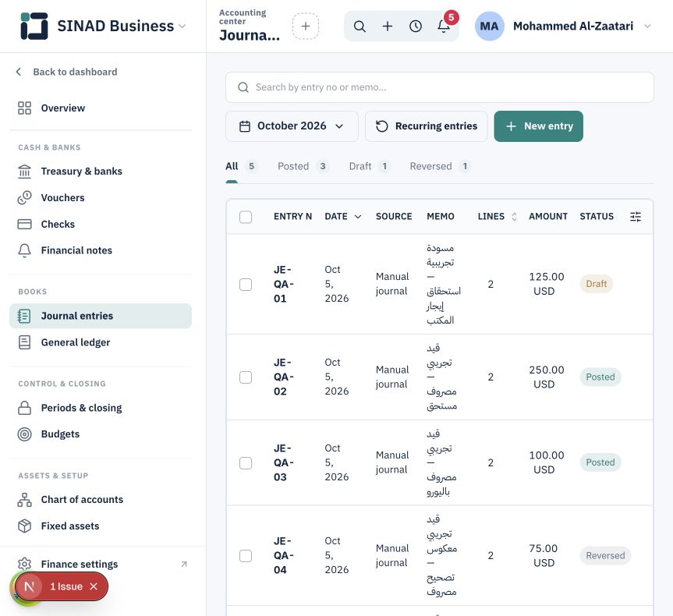Expand the SINAD Business workspace switcher
Image resolution: width=673 pixels, height=616 pixels.
click(182, 27)
